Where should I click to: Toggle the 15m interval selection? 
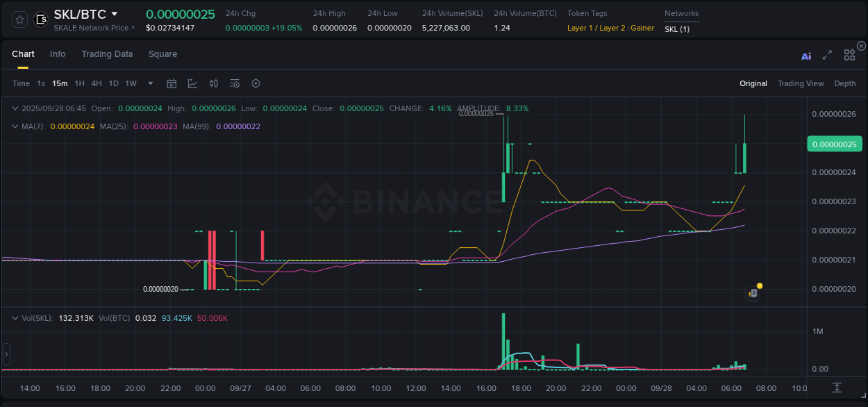60,83
